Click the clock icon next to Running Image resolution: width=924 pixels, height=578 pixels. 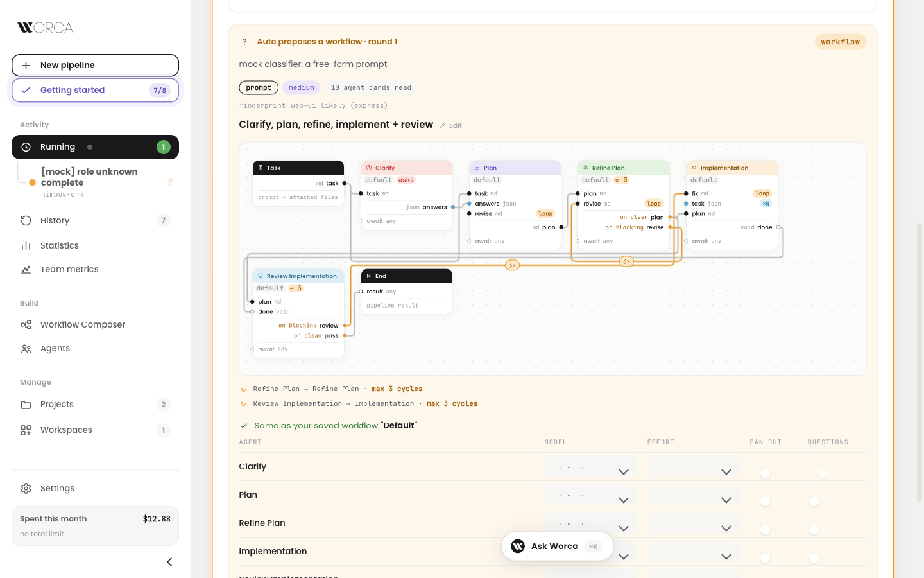click(x=26, y=147)
